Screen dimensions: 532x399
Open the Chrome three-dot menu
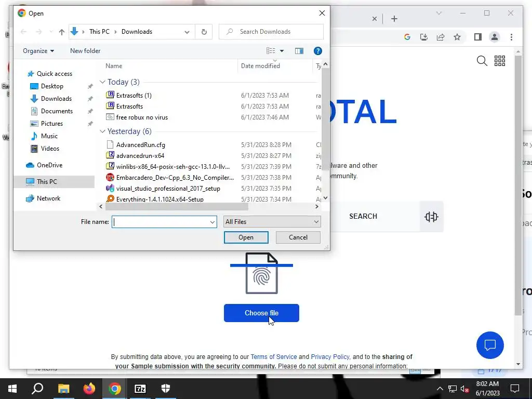511,37
